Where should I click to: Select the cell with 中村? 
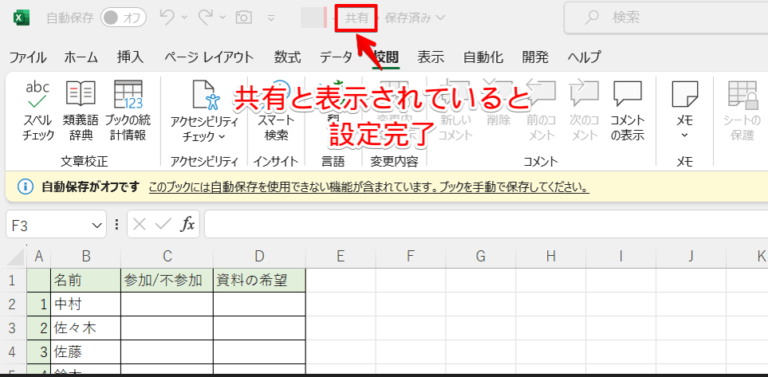pos(86,305)
